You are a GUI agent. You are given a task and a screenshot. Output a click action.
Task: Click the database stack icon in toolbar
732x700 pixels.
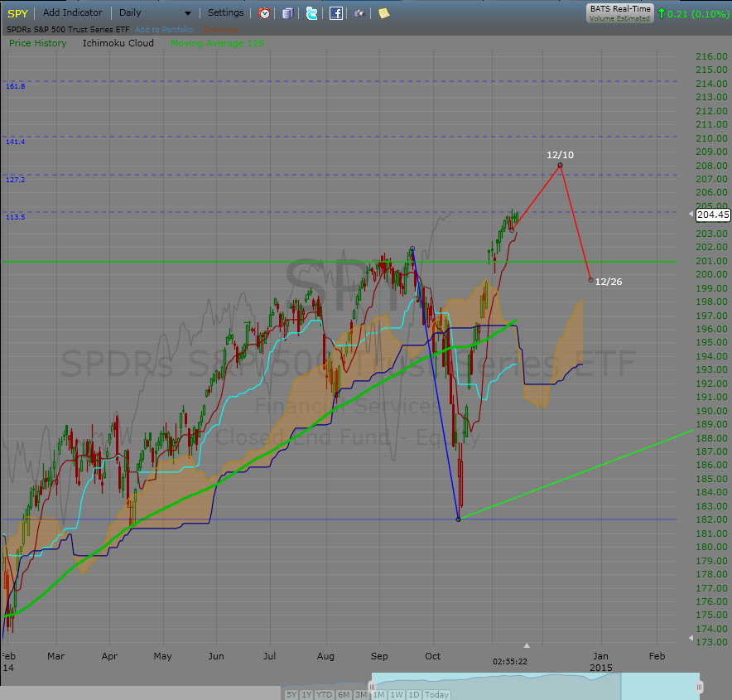288,13
